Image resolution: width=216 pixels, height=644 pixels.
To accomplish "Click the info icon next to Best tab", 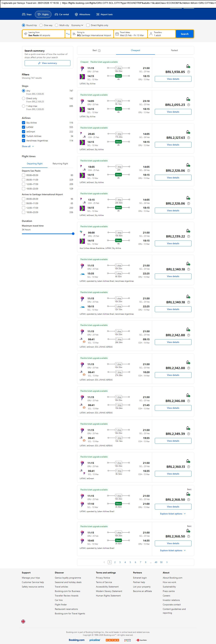I will (99, 50).
